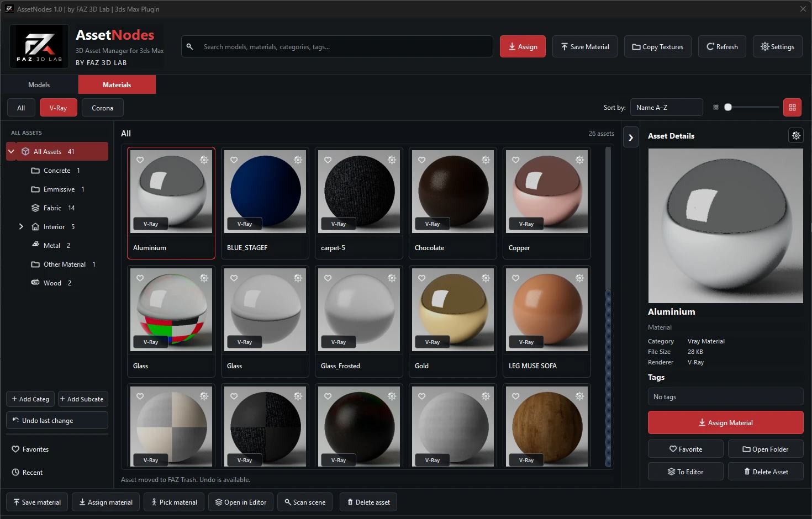Toggle the heart on the Glass_Frosted card
812x519 pixels.
click(x=328, y=278)
